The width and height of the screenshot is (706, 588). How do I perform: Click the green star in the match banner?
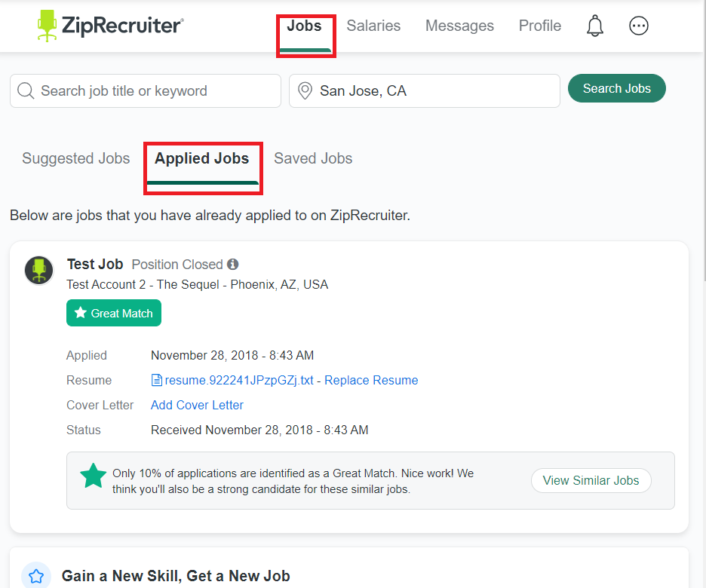coord(93,476)
